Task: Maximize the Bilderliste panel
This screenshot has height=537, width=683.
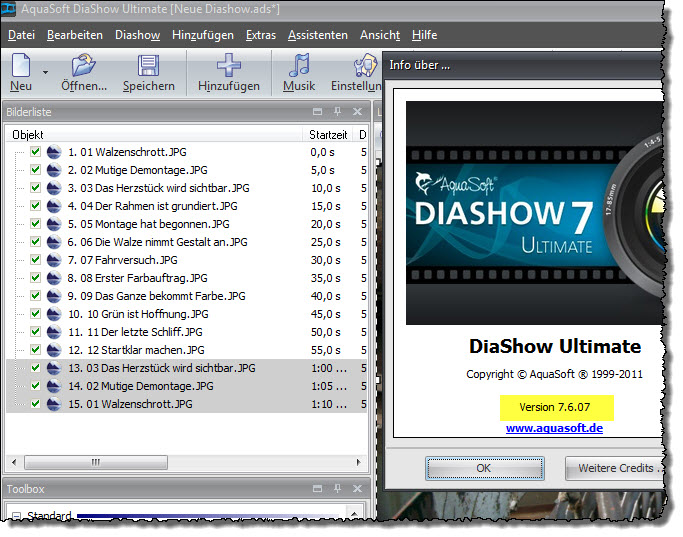Action: click(x=318, y=112)
